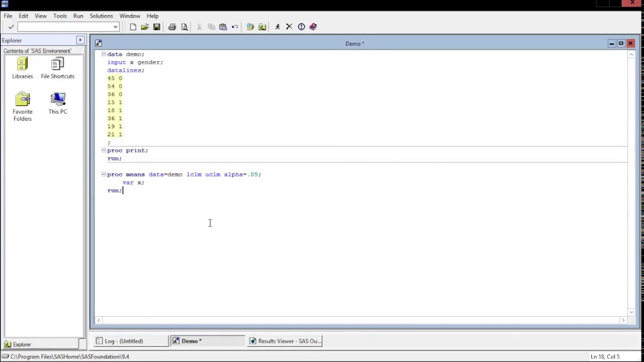This screenshot has height=362, width=644.
Task: Maximize the Demo editor window
Action: (x=621, y=44)
